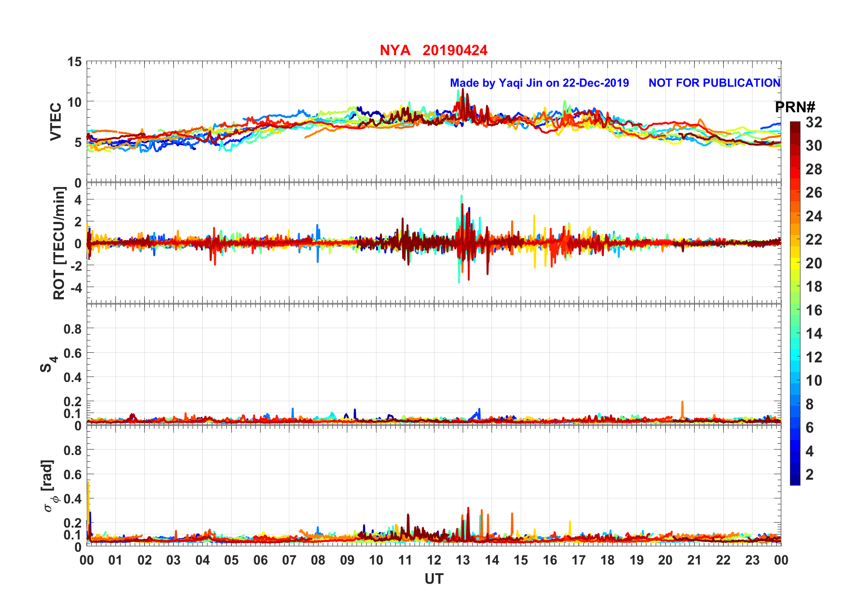Click the colorbar label '24'
The height and width of the screenshot is (607, 868).
click(x=814, y=216)
